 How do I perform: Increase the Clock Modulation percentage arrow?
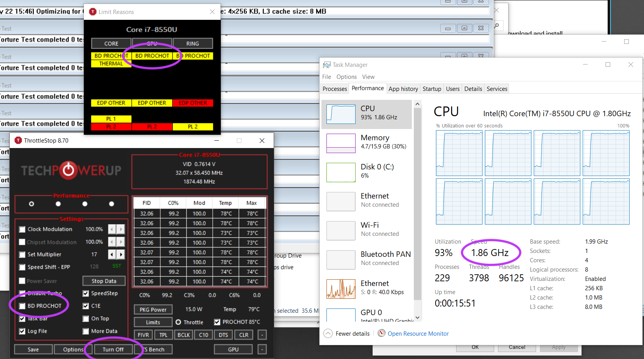(x=121, y=229)
